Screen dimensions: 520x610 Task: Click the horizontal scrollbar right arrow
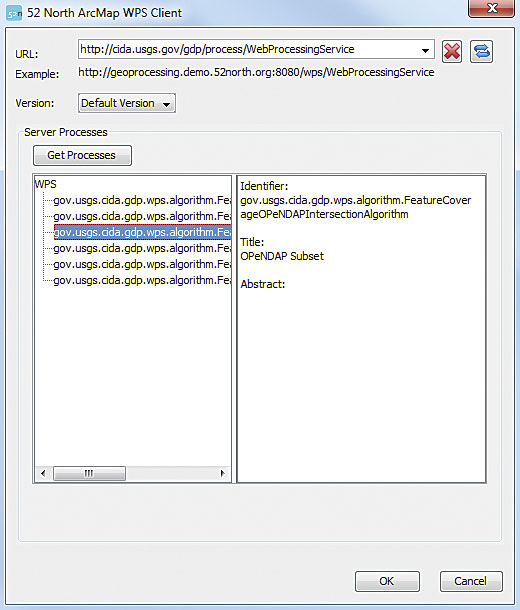[x=222, y=473]
